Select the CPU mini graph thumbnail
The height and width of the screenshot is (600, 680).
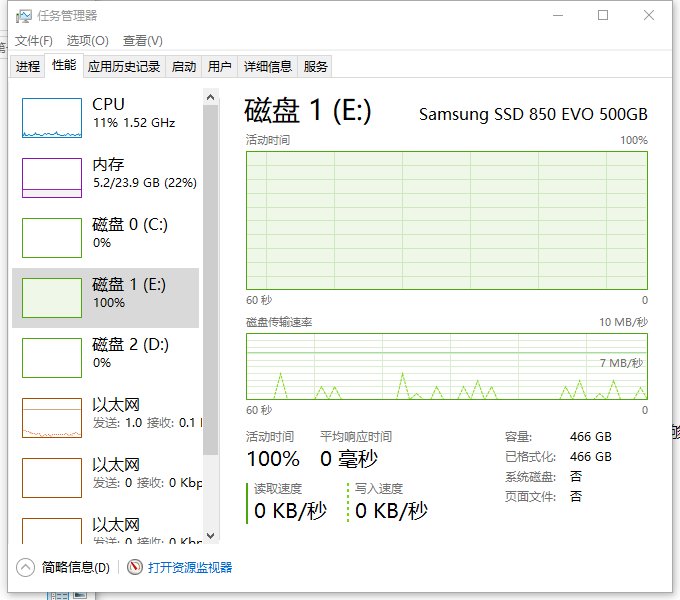52,117
